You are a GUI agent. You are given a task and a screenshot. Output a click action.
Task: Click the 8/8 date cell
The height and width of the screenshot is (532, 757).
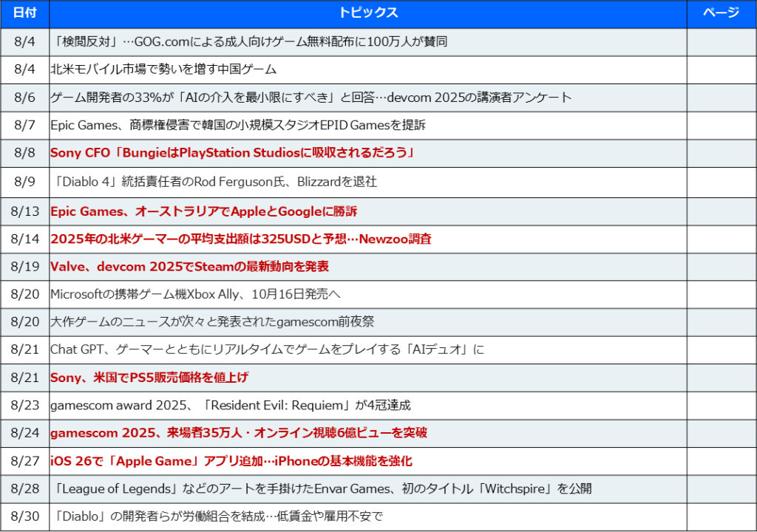click(x=24, y=153)
